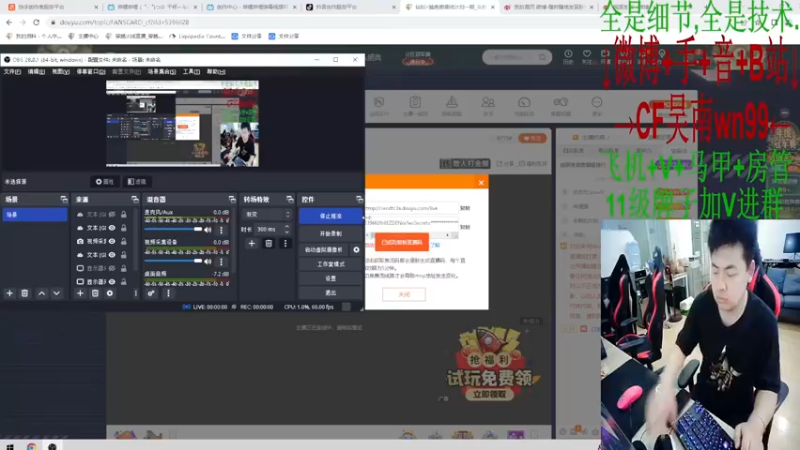The image size is (800, 450).
Task: Mute the 视频采集设备 speaker icon
Action: (208, 261)
